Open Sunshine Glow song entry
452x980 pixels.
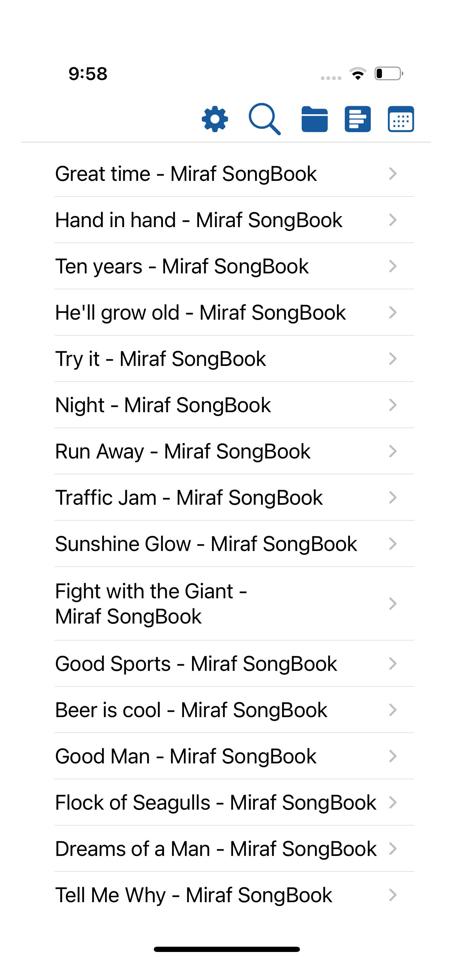click(x=234, y=544)
